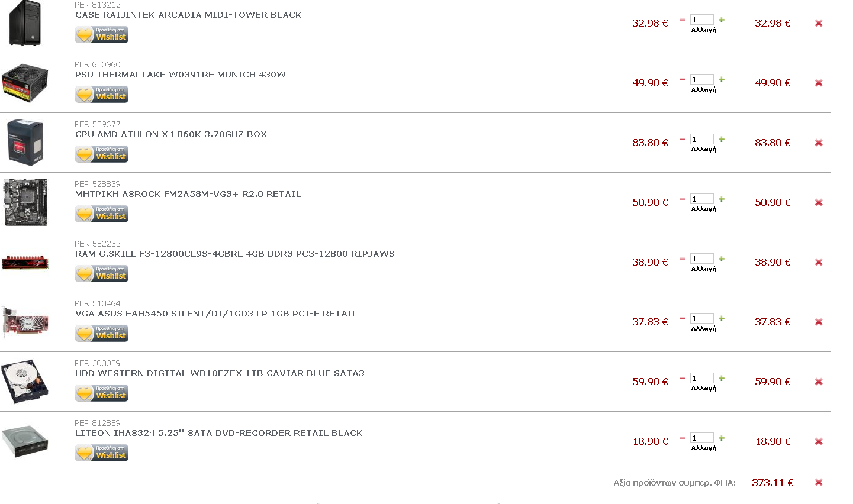Screen dimensions: 853x504
Task: Click Αλλαγή under the Athlon CPU quantity
Action: tap(703, 150)
